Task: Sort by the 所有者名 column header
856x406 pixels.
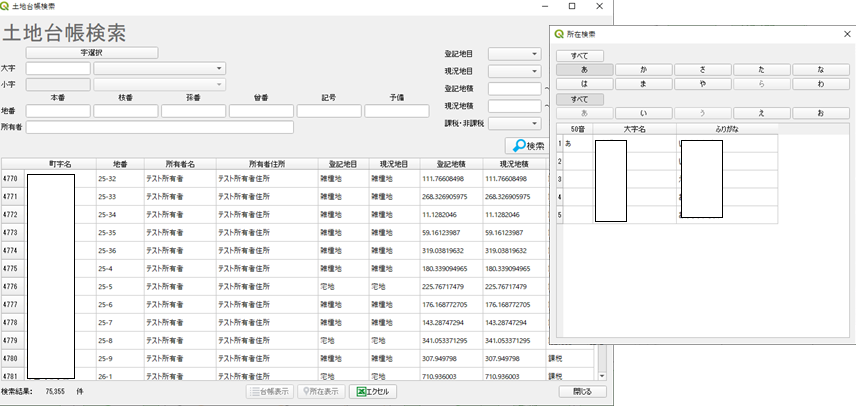Action: pyautogui.click(x=177, y=163)
